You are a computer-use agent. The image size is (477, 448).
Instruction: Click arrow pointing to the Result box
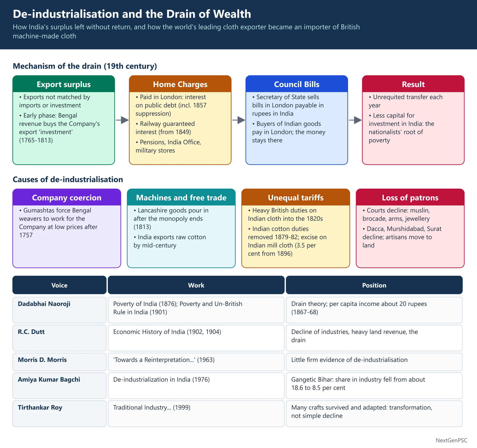355,120
